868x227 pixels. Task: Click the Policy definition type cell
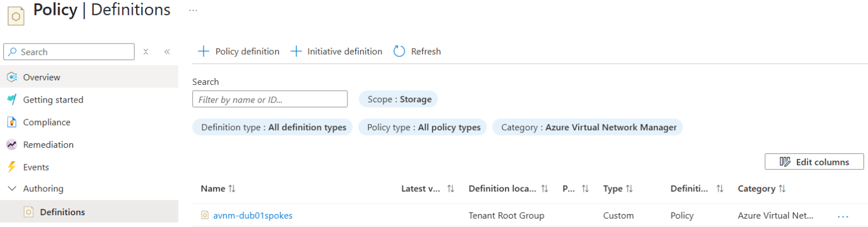coord(682,216)
